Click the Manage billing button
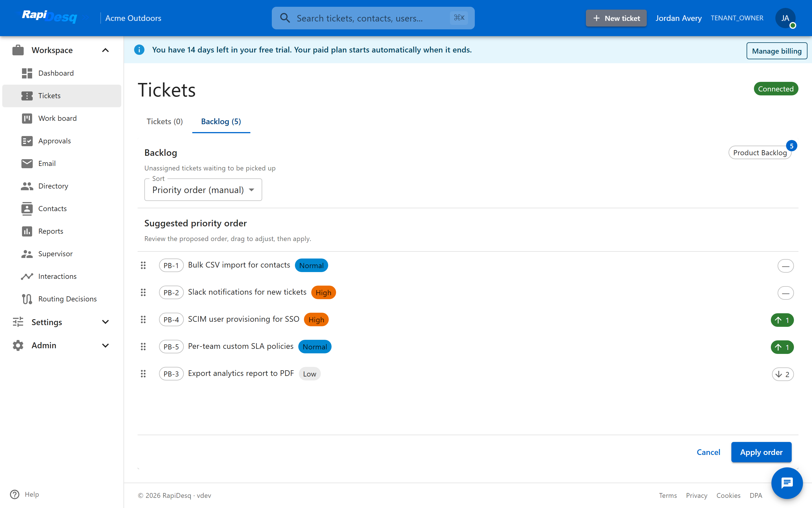This screenshot has width=812, height=508. point(777,51)
